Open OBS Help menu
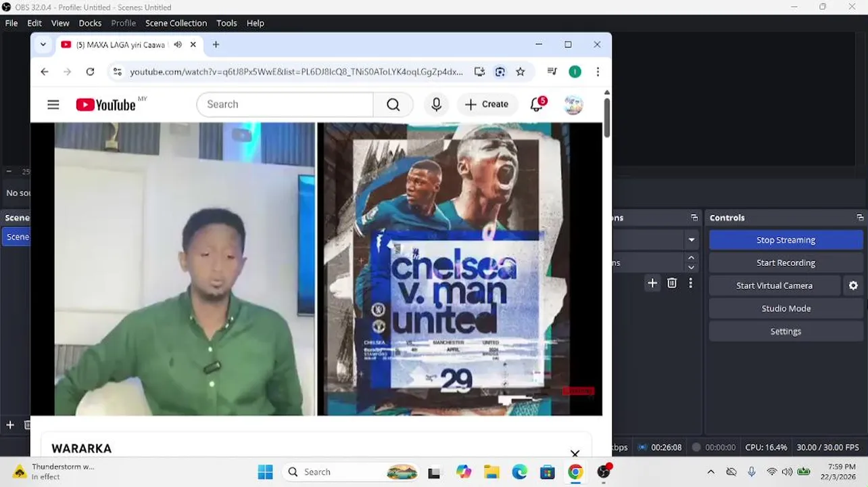Screen dimensions: 868x487 (x=256, y=23)
